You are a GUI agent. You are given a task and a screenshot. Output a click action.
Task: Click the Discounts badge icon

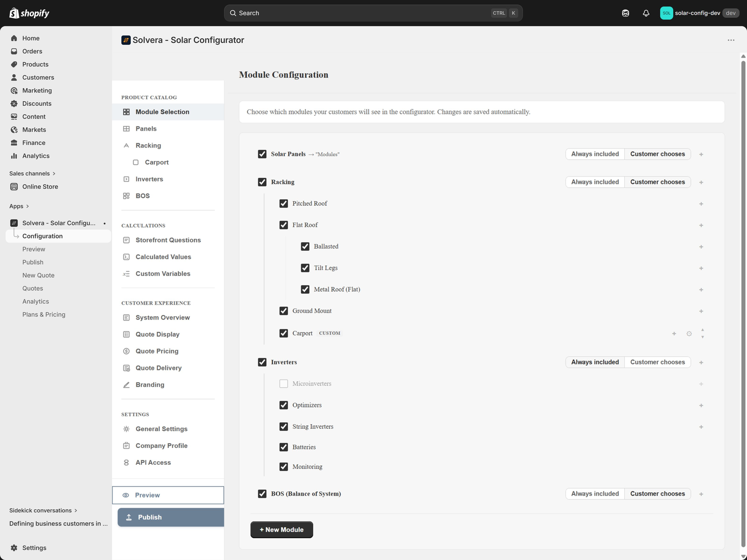tap(14, 104)
